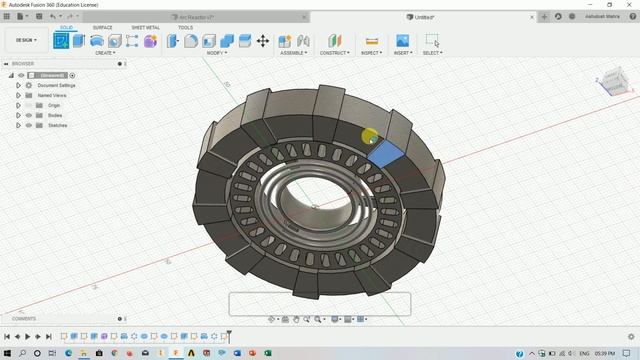Open the DESIGN workspace dropdown
Image resolution: width=640 pixels, height=360 pixels.
click(26, 40)
